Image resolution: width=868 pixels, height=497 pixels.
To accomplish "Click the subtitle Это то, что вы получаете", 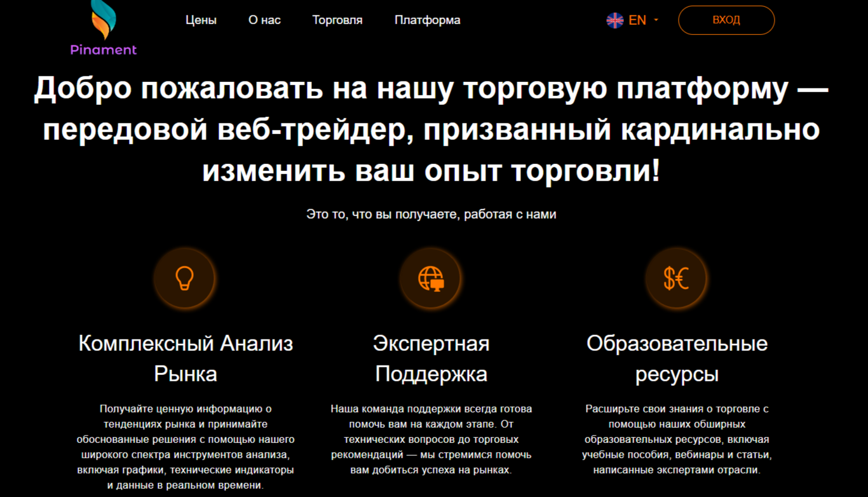I will tap(431, 214).
